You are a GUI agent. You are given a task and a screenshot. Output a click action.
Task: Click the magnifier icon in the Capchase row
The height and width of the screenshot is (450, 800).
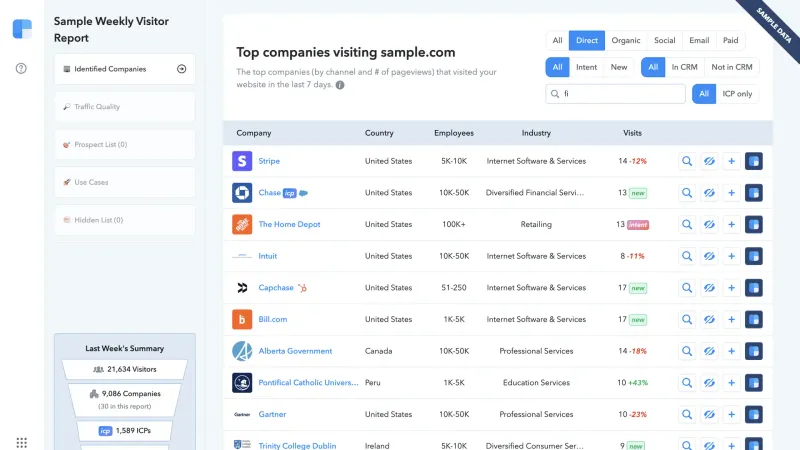[x=687, y=288]
